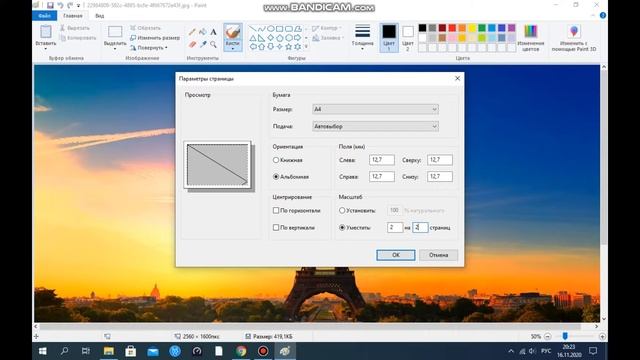Click the Цвет 1 button
This screenshot has height=360, width=640.
pyautogui.click(x=389, y=38)
